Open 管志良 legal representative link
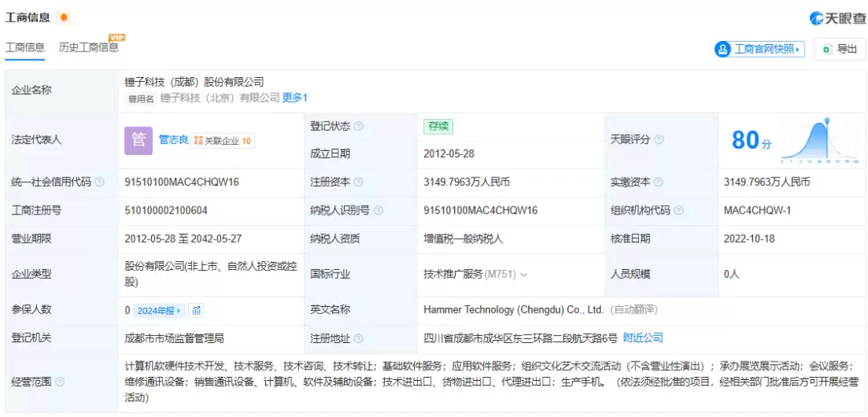Viewport: 868px width, 417px height. click(x=173, y=140)
